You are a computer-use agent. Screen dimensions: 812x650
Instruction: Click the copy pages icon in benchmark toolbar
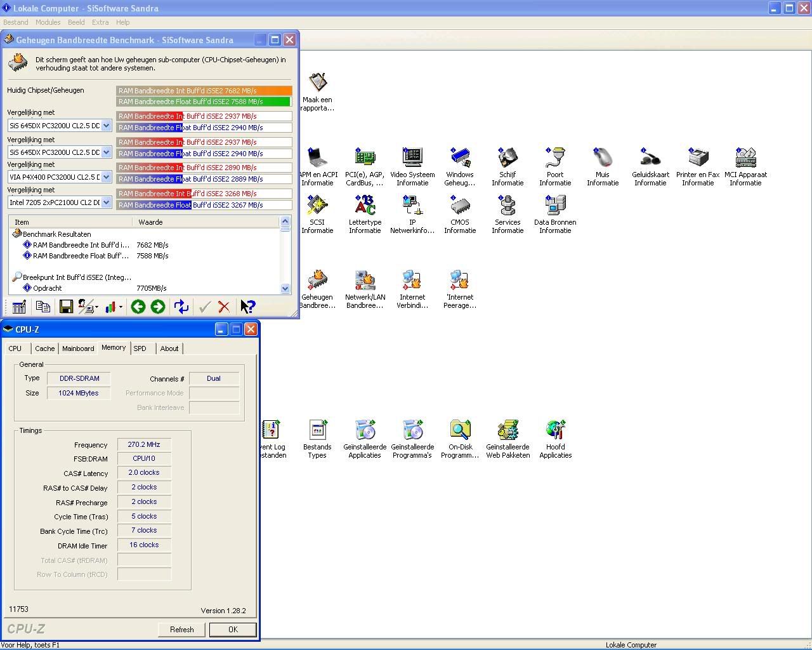click(43, 307)
